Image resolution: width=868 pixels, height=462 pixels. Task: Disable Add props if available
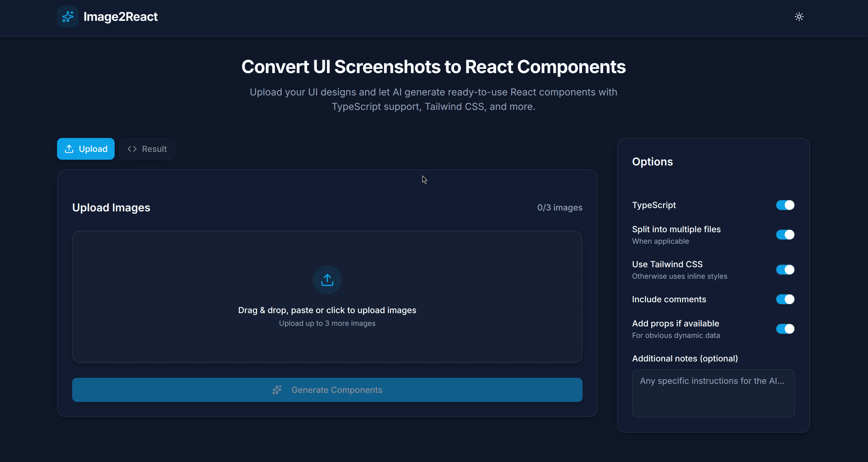785,329
